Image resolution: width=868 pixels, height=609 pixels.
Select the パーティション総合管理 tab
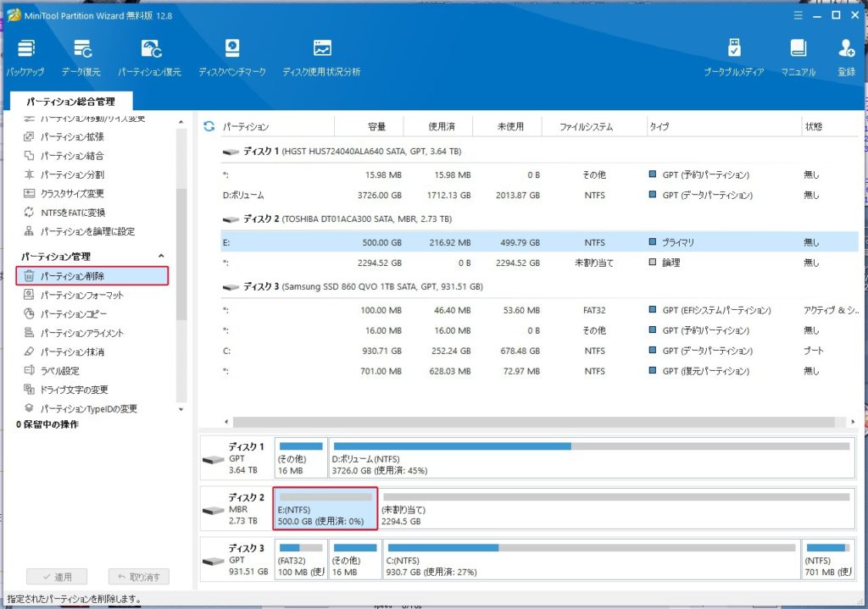pyautogui.click(x=70, y=102)
